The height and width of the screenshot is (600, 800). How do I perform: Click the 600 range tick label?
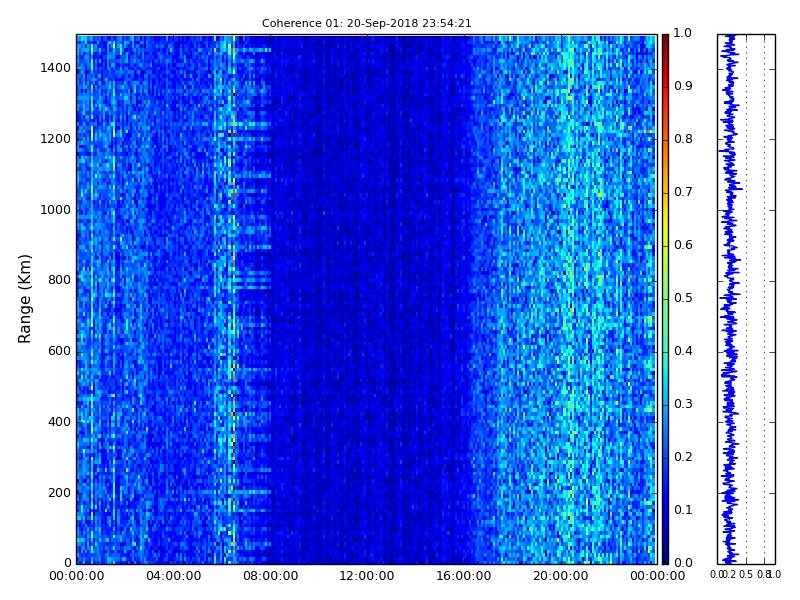tap(59, 351)
